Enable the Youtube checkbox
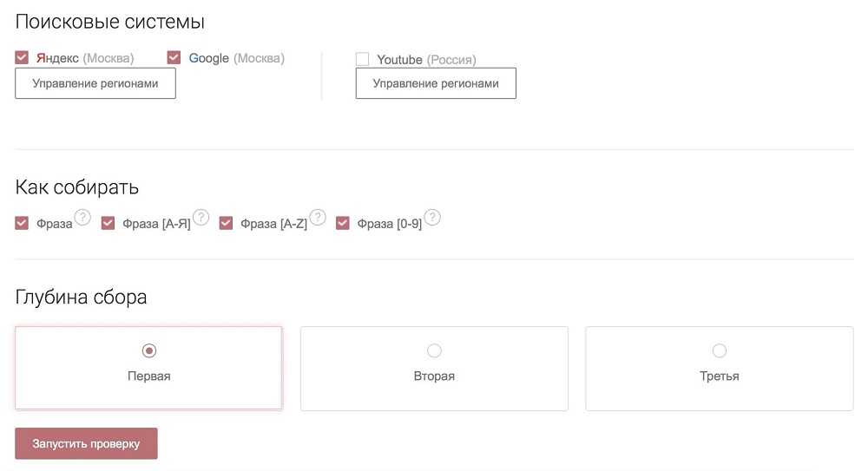 pos(362,59)
